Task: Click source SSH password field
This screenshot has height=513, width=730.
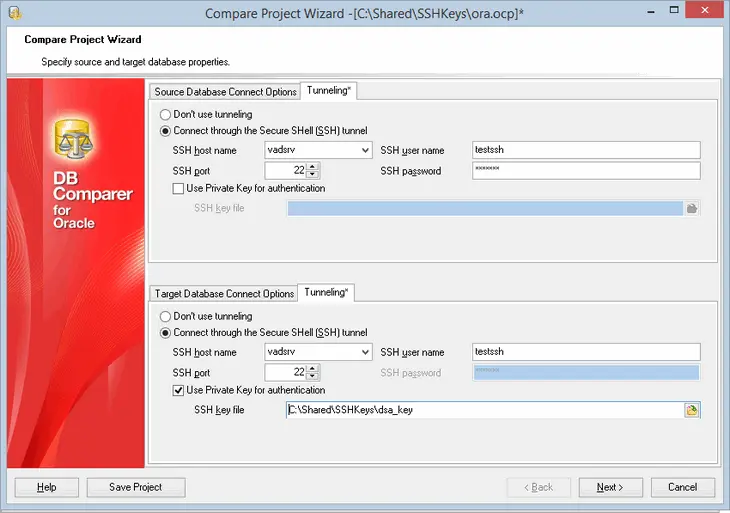Action: (586, 170)
